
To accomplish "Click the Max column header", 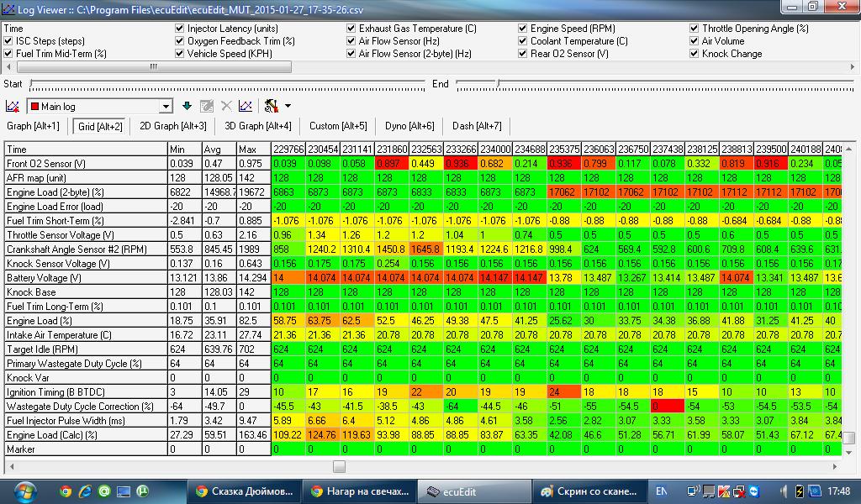I will [254, 150].
